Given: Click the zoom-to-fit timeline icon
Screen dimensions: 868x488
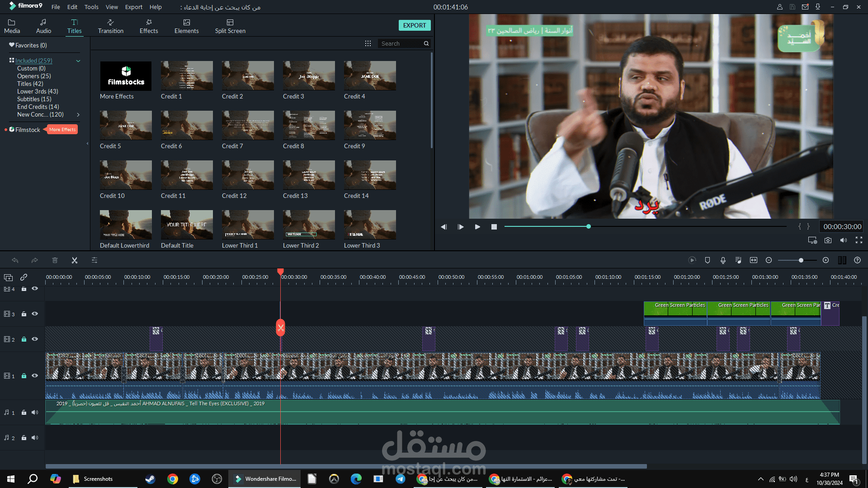Looking at the screenshot, I should tap(754, 260).
